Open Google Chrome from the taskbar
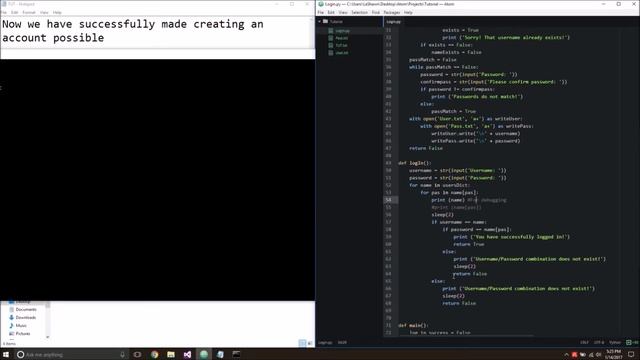Image resolution: width=640 pixels, height=360 pixels. 154,355
